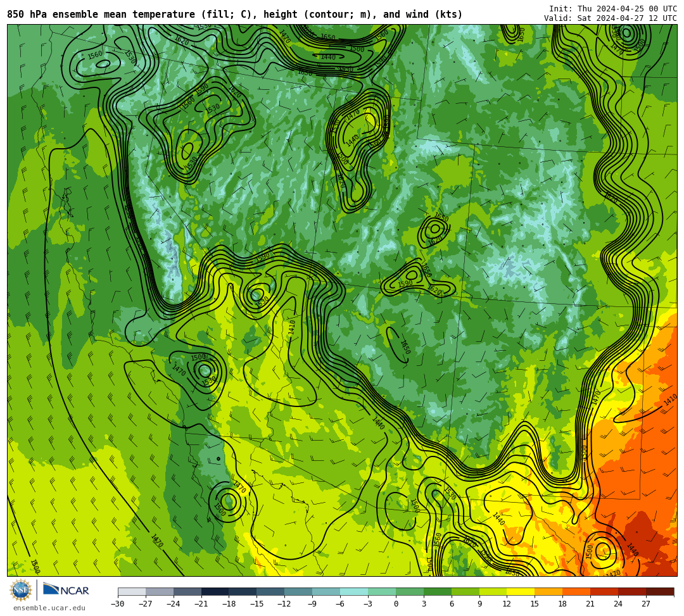Click the "3" colorbar tick label
Image resolution: width=684 pixels, height=616 pixels.
click(424, 604)
